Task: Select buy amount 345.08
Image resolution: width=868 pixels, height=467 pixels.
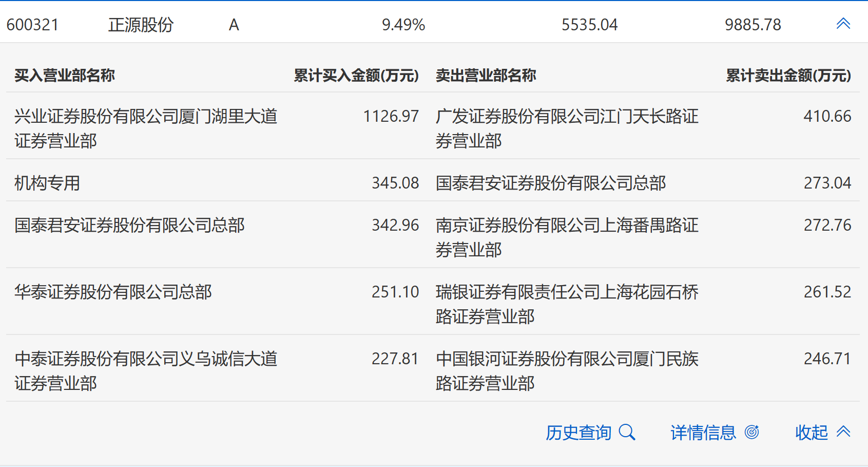Action: pyautogui.click(x=395, y=183)
